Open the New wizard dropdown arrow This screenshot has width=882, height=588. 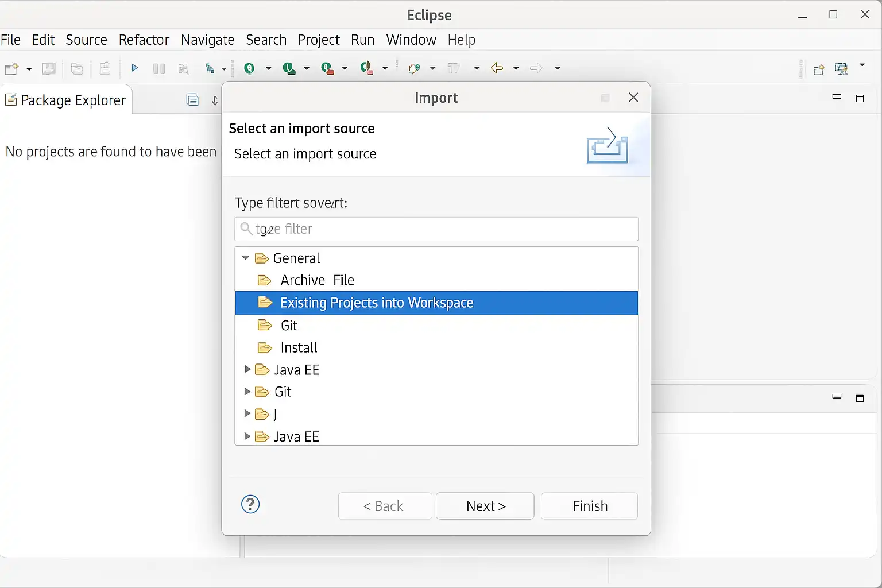29,69
